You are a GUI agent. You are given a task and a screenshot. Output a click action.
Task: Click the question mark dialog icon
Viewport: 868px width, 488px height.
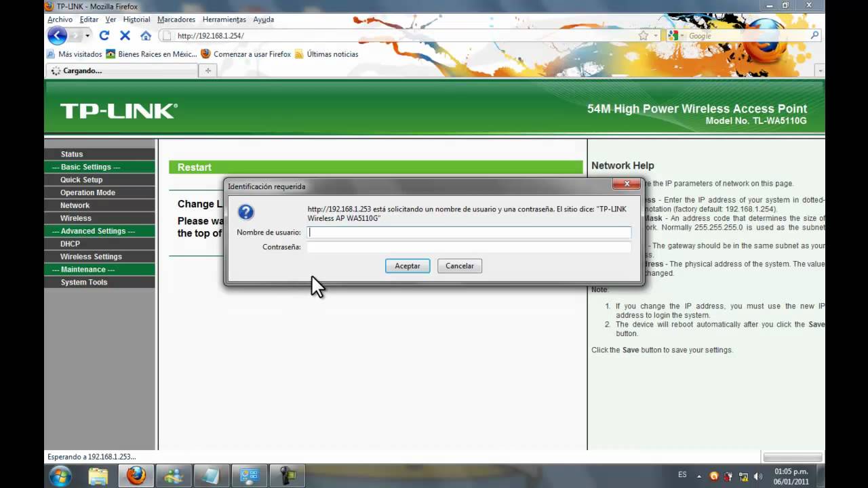click(246, 212)
